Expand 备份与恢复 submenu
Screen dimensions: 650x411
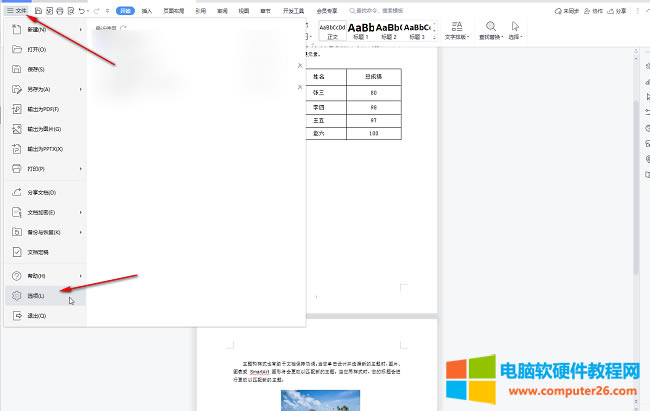point(80,232)
